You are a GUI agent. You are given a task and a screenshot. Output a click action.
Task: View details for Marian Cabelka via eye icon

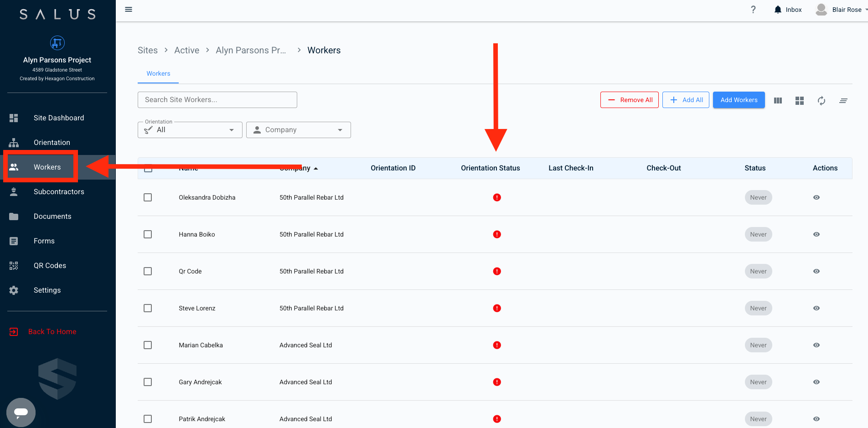(816, 345)
